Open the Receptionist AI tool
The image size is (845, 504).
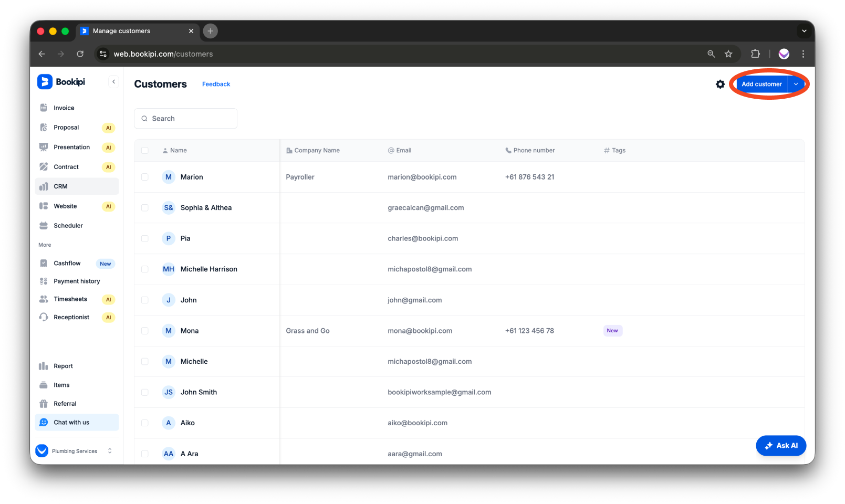pyautogui.click(x=71, y=317)
